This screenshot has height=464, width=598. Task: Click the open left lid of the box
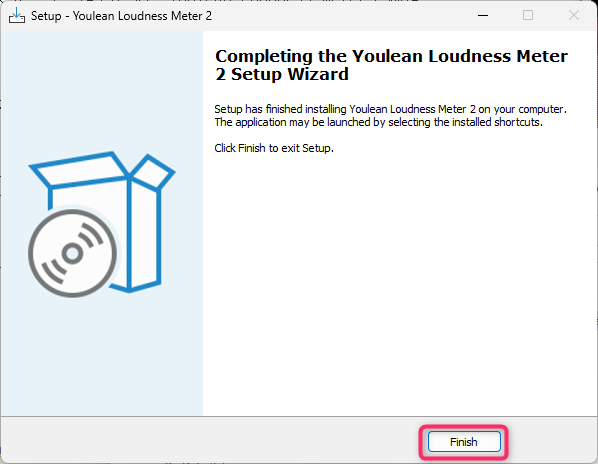click(79, 170)
